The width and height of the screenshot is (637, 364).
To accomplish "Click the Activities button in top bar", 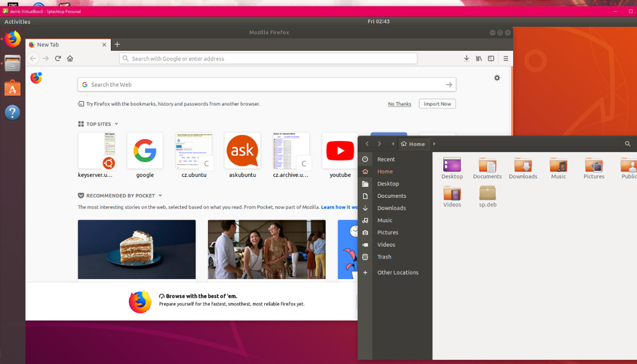I will coord(18,22).
